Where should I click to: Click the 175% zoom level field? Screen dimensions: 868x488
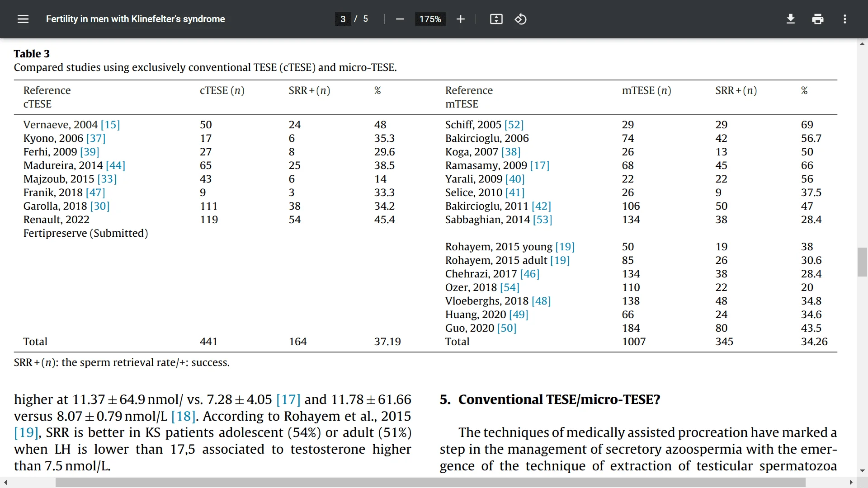[430, 19]
